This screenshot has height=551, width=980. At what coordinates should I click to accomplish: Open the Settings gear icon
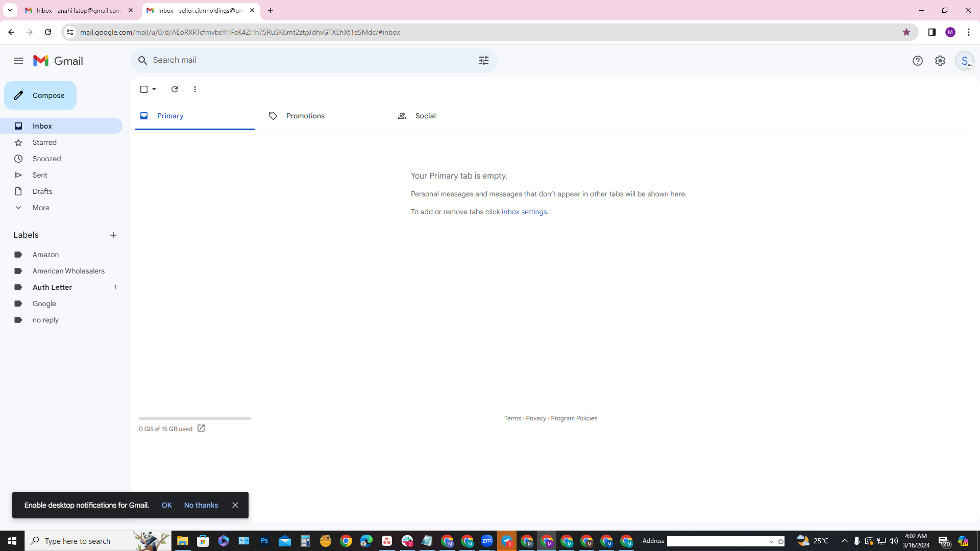pyautogui.click(x=940, y=61)
